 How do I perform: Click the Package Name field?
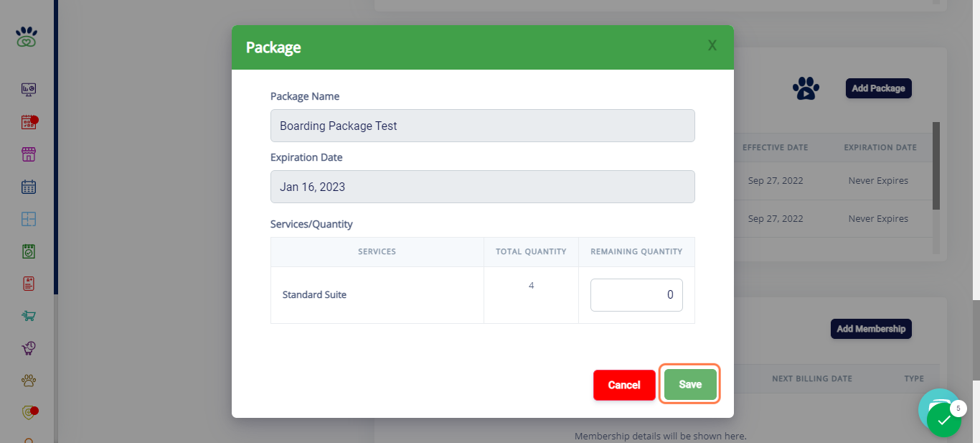(483, 126)
